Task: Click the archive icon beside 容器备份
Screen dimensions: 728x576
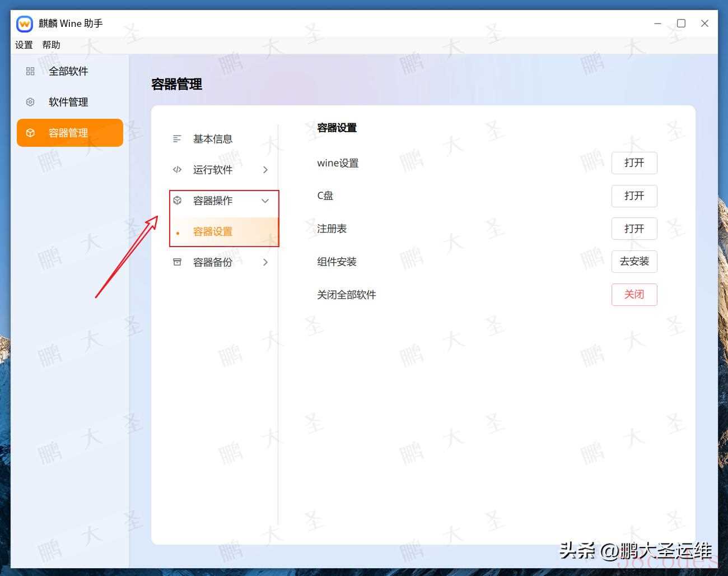Action: [x=177, y=262]
